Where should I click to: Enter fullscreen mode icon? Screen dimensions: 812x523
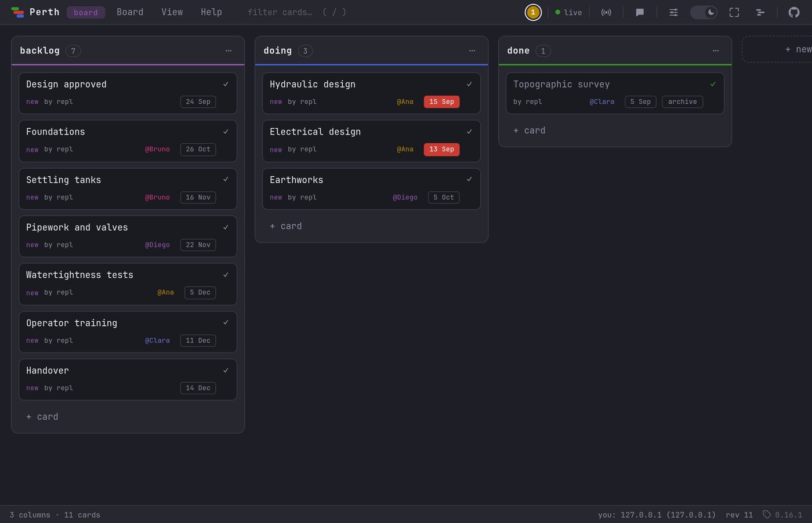(x=734, y=12)
